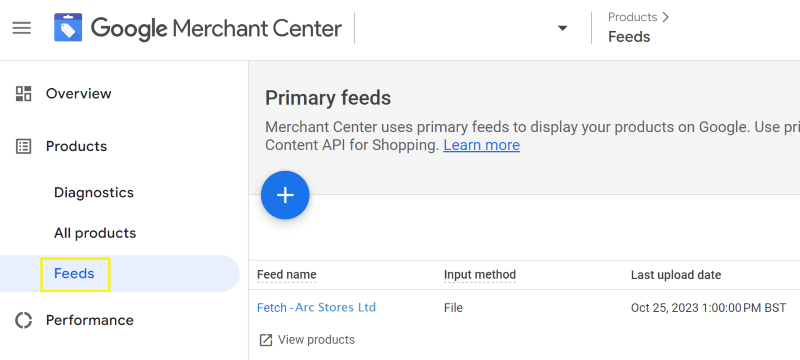Click the Feed name column header
This screenshot has height=360, width=800.
(287, 275)
